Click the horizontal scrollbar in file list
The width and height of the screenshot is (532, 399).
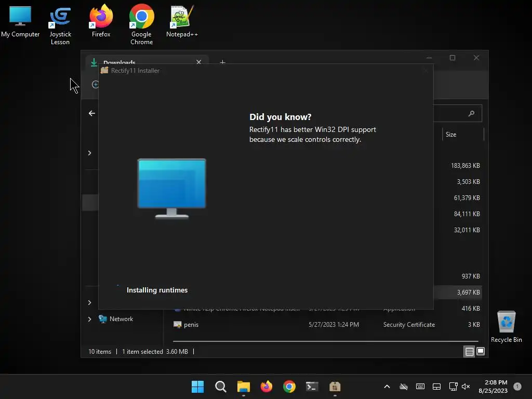[325, 341]
